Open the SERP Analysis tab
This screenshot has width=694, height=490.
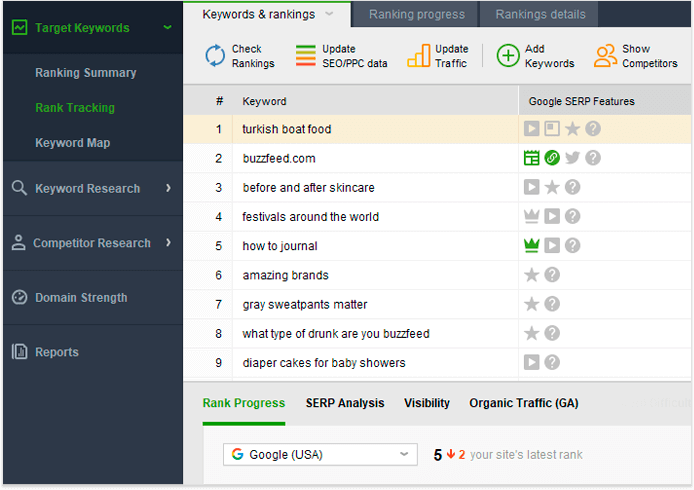click(344, 403)
